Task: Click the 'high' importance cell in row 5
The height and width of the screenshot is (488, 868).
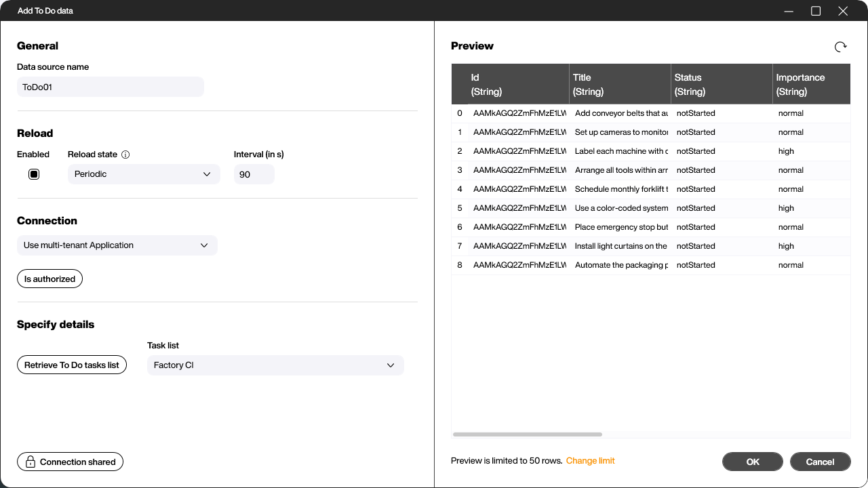Action: click(812, 208)
